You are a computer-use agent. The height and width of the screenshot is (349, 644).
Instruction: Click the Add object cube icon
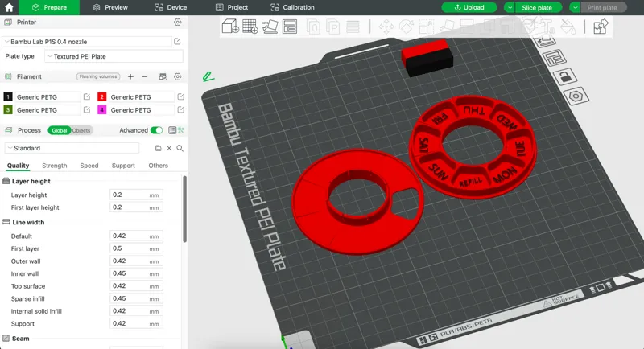click(230, 27)
